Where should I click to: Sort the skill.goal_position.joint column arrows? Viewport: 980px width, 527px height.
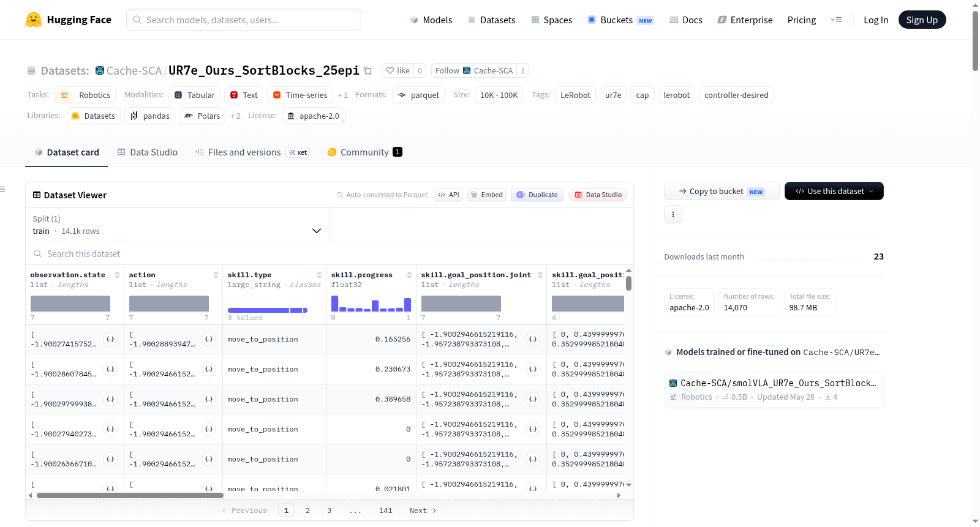point(540,275)
